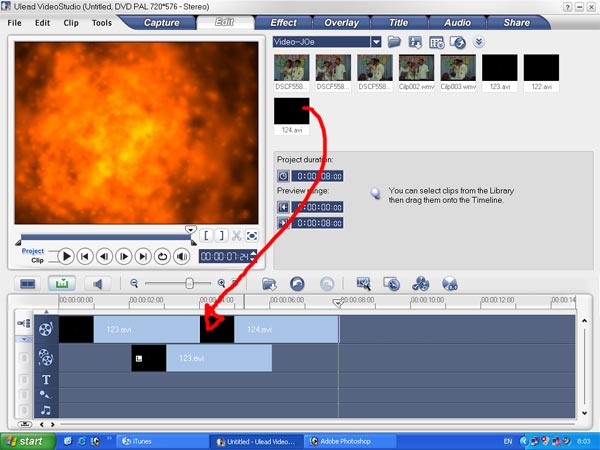
Task: Click the music track note icon
Action: (46, 410)
